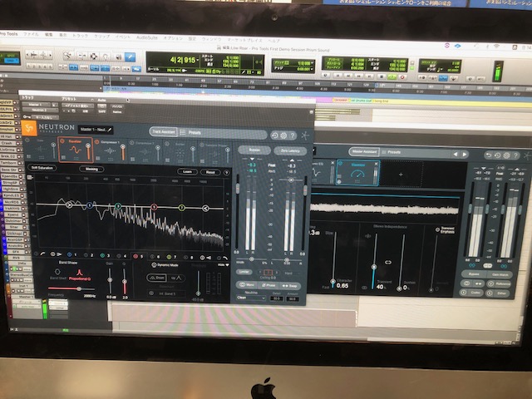Screen dimensions: 532x399
Task: Select red EQ node 5 on curve
Action: [x=154, y=207]
